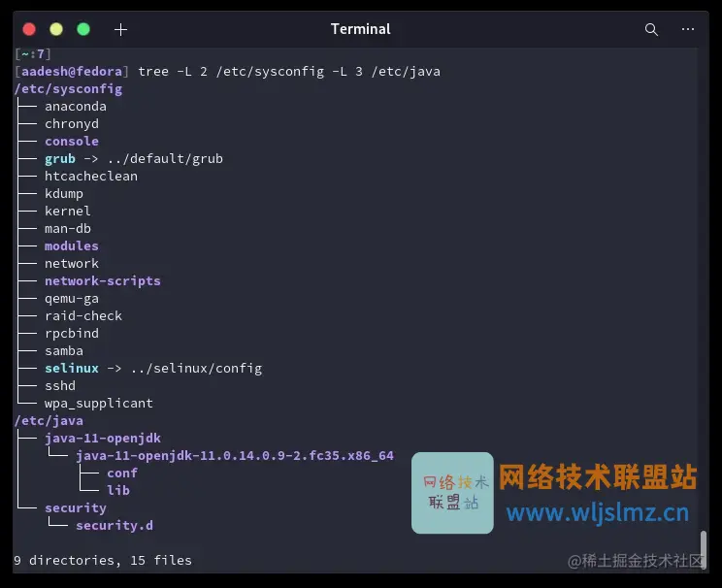This screenshot has height=588, width=722.
Task: Click the qemu-ga entry
Action: tap(72, 299)
